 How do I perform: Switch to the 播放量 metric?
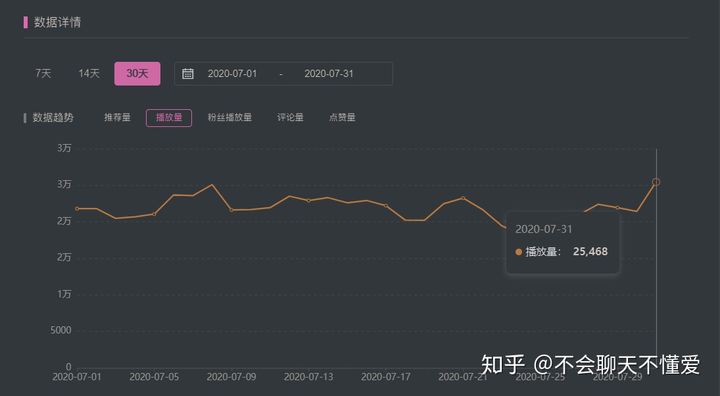[169, 118]
